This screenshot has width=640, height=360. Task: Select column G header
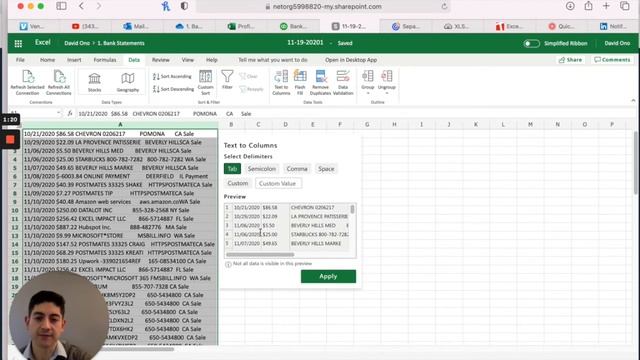point(367,124)
